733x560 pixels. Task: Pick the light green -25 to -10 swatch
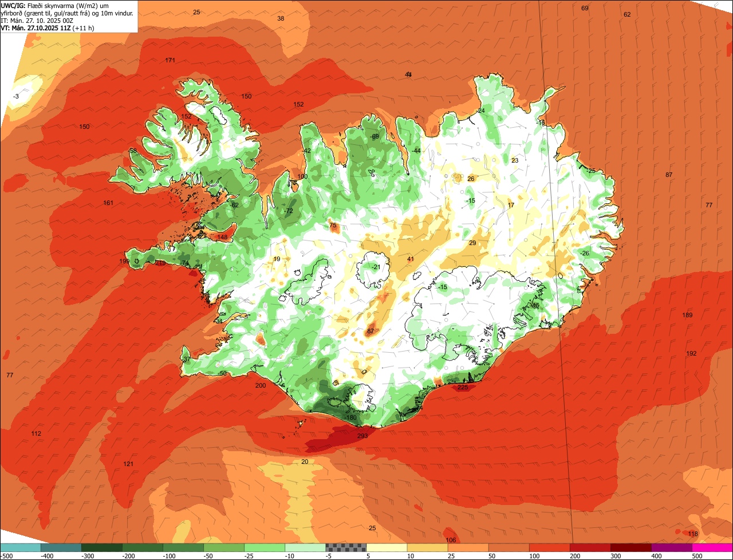[x=265, y=548]
